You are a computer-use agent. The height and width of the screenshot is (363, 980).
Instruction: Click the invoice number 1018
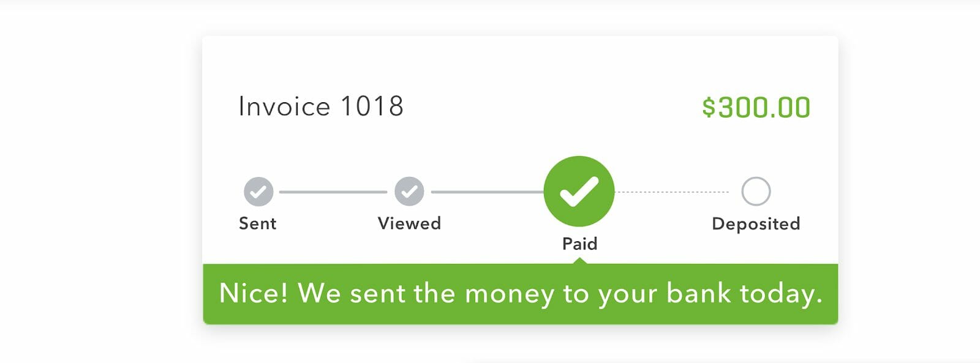372,107
